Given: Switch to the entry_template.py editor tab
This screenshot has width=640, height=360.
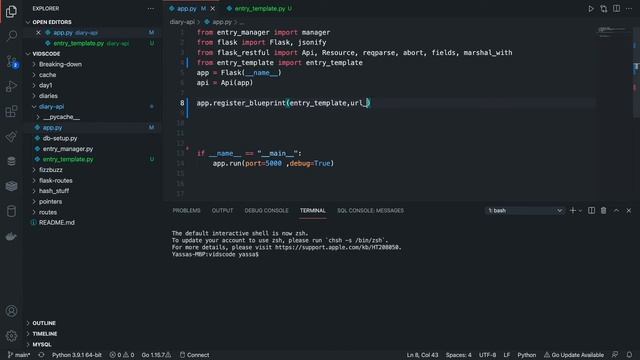Looking at the screenshot, I should point(260,9).
